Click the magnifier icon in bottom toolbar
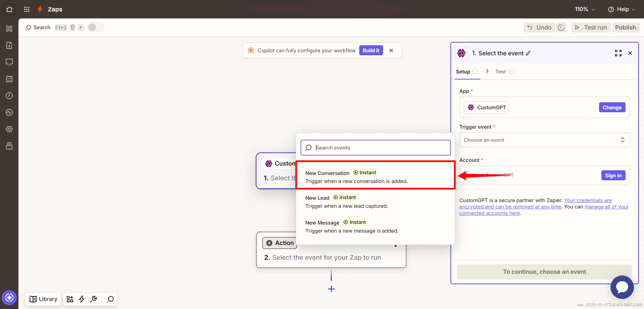 (x=110, y=299)
